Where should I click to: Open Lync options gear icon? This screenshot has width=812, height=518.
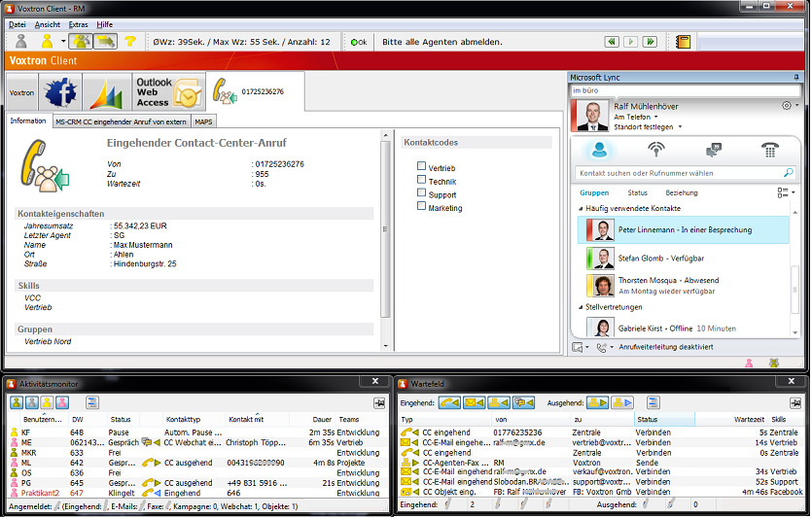pyautogui.click(x=787, y=106)
